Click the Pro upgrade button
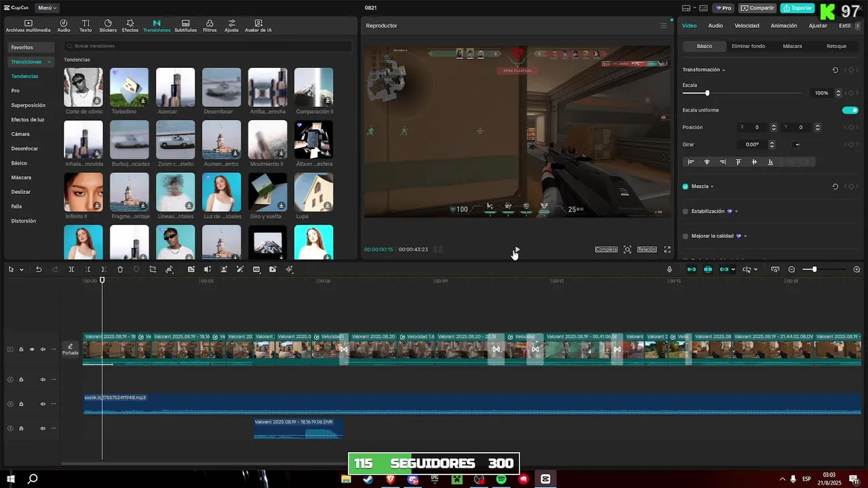The image size is (868, 488). (x=723, y=8)
